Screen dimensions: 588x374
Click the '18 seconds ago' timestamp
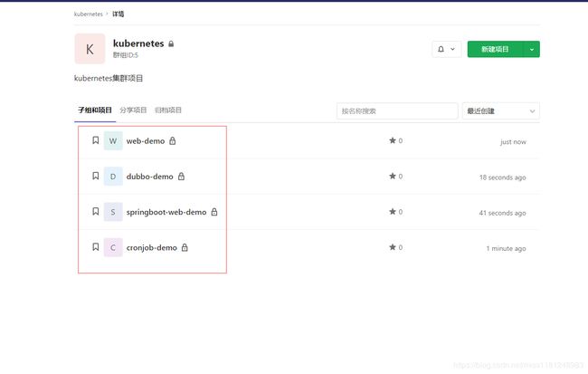pyautogui.click(x=502, y=177)
